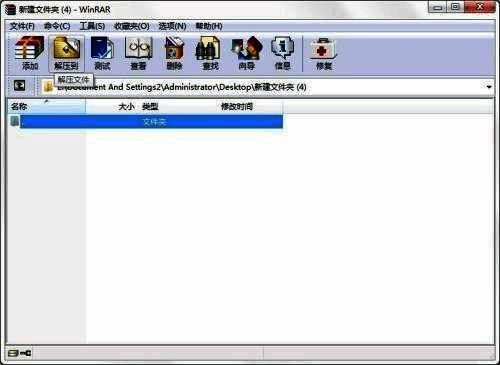Click the Extract To (解压到) toolbar icon
The width and height of the screenshot is (500, 365).
[x=66, y=53]
